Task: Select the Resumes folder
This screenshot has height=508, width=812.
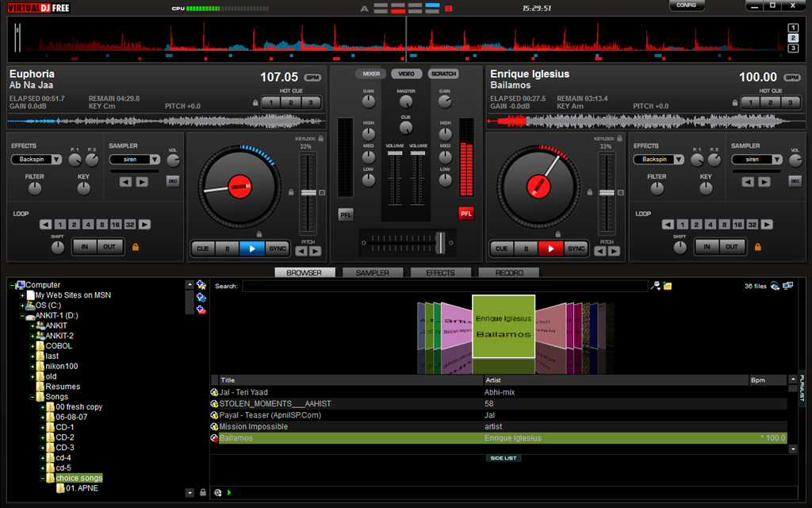Action: (63, 387)
